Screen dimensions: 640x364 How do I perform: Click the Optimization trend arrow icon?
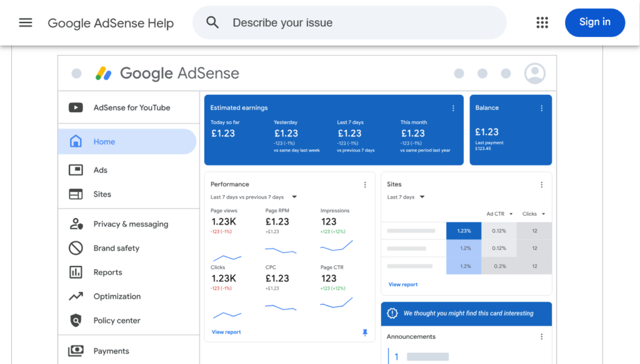pyautogui.click(x=76, y=296)
